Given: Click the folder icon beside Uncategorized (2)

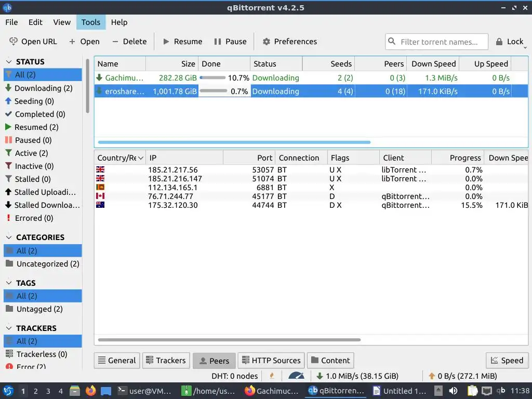Looking at the screenshot, I should pyautogui.click(x=9, y=263).
